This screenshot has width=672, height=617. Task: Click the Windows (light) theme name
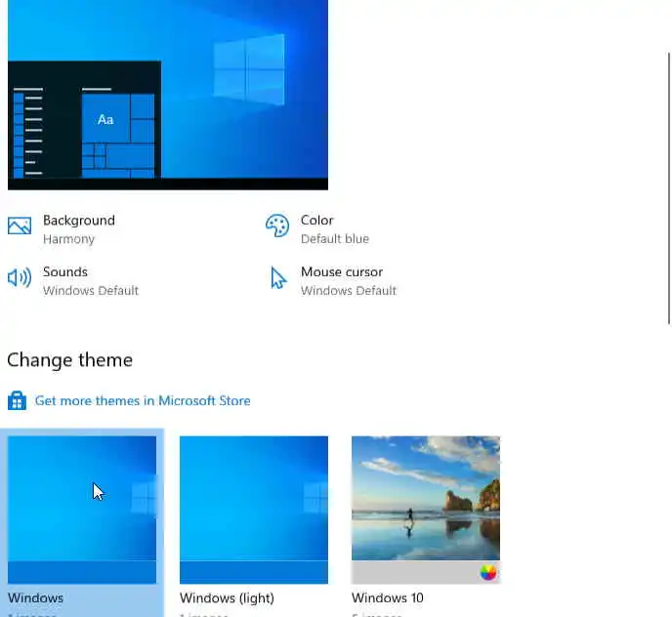(227, 598)
